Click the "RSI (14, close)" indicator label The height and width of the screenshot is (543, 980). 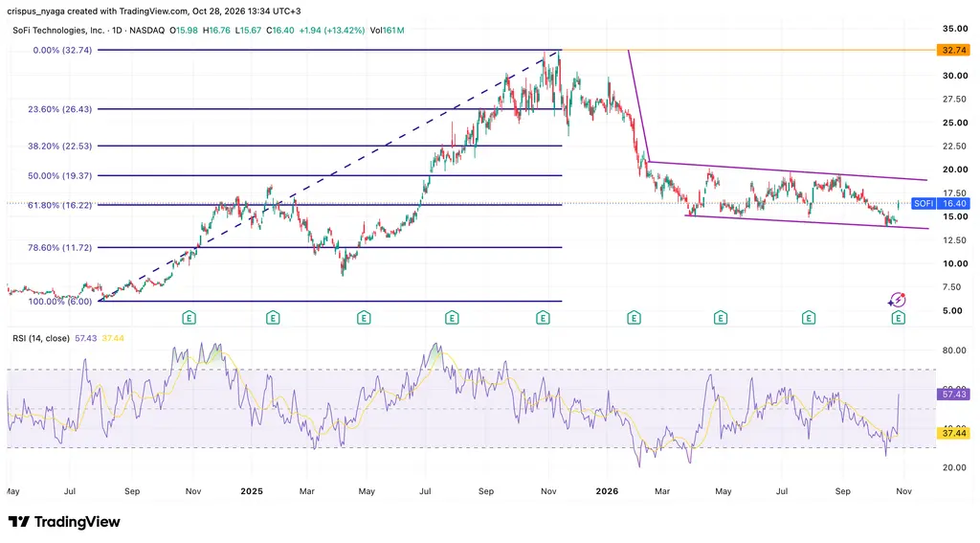click(x=41, y=338)
